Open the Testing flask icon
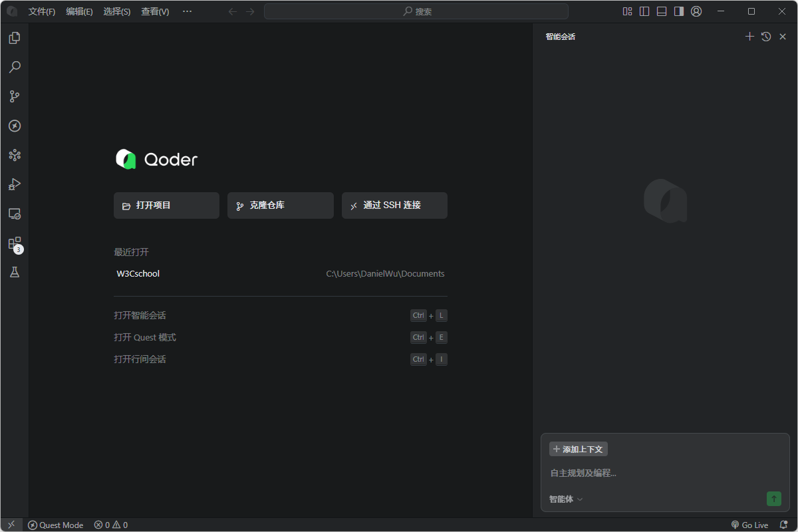This screenshot has width=798, height=532. (x=15, y=272)
